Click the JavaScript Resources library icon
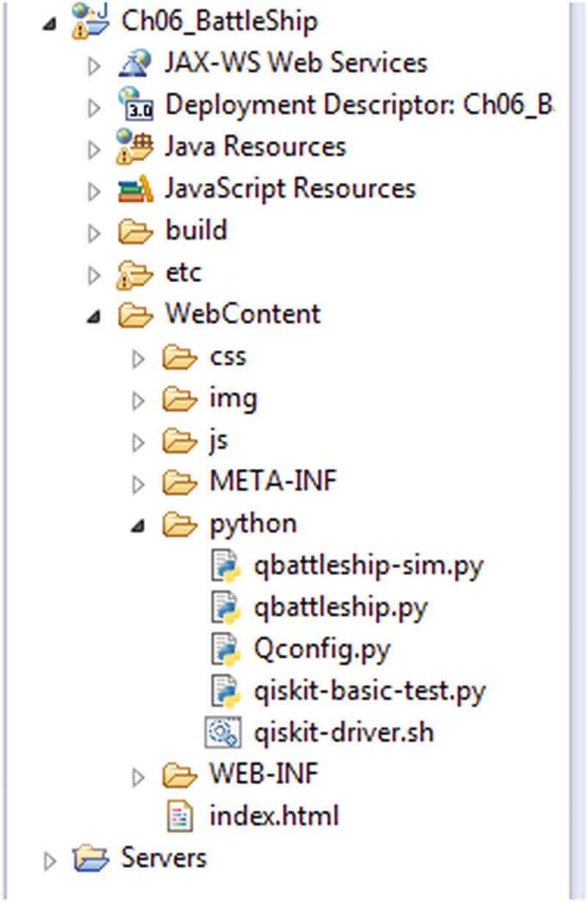The width and height of the screenshot is (588, 902). [135, 189]
